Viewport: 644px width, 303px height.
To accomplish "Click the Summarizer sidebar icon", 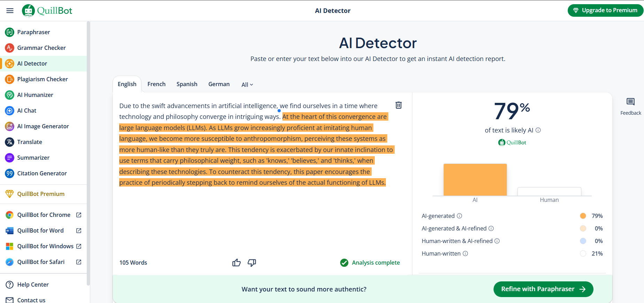I will point(9,158).
